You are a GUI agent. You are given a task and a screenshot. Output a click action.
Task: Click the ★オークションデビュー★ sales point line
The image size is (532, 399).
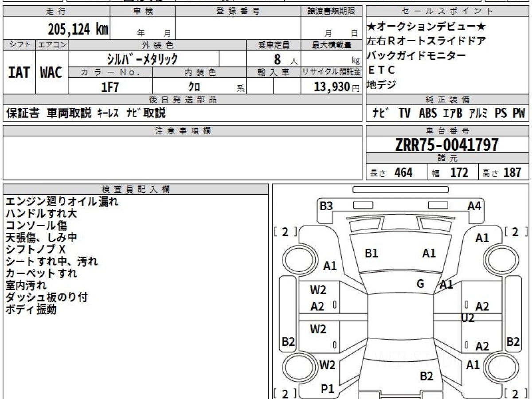click(x=427, y=27)
